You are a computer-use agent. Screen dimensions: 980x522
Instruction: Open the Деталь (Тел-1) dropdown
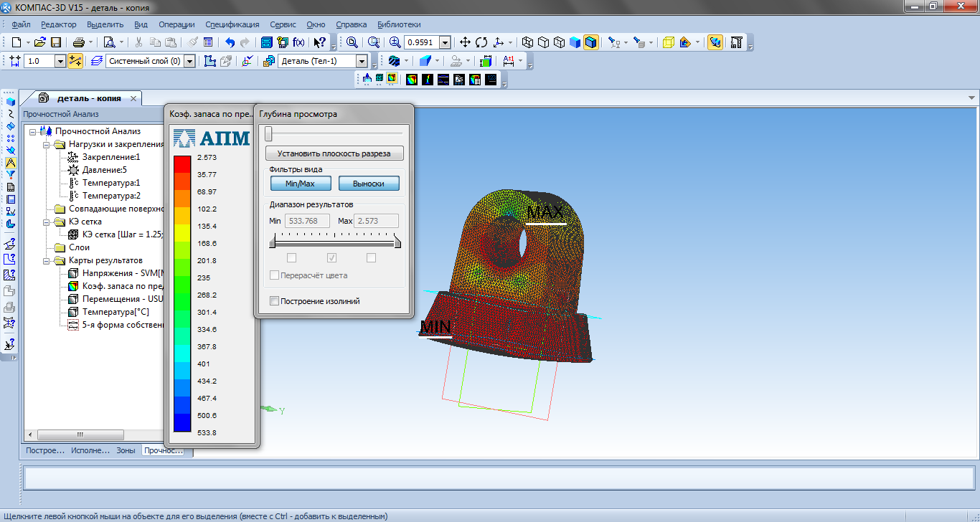tap(362, 61)
